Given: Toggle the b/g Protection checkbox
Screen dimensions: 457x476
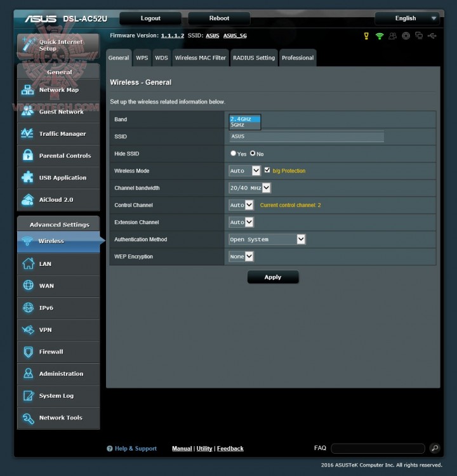Looking at the screenshot, I should point(267,170).
